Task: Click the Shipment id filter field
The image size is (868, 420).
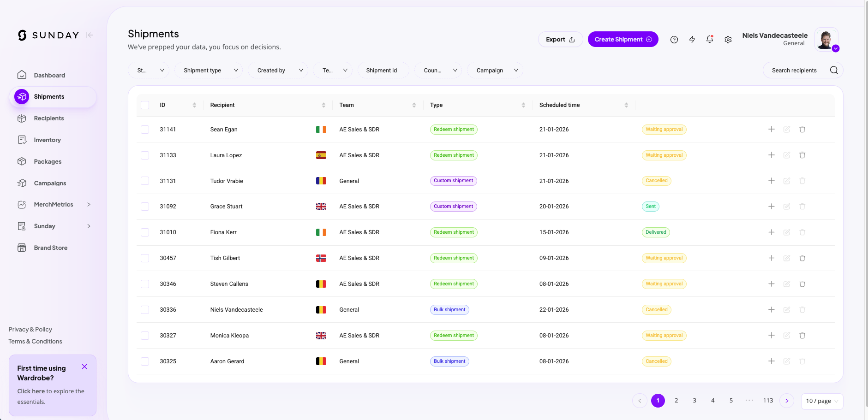Action: [383, 70]
